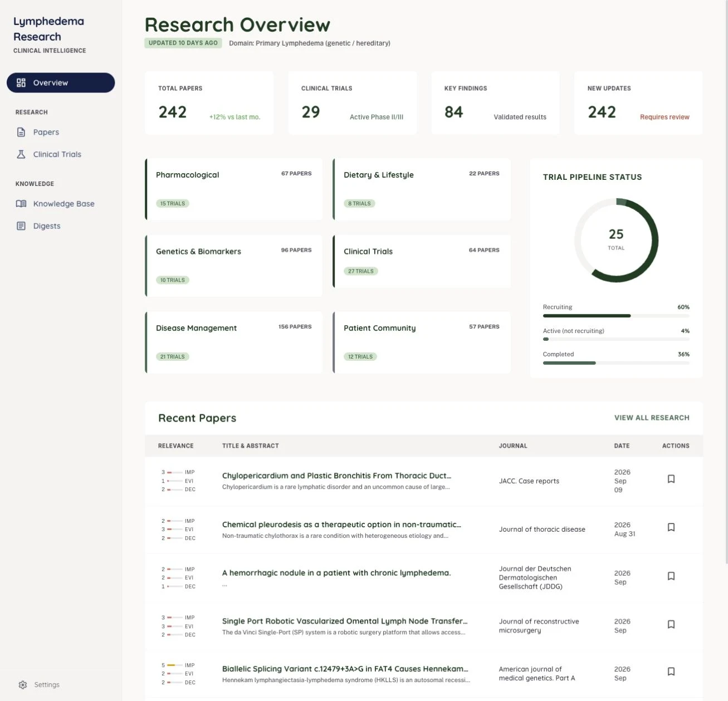This screenshot has width=728, height=701.
Task: Click the Key Findings stat card
Action: coord(495,103)
